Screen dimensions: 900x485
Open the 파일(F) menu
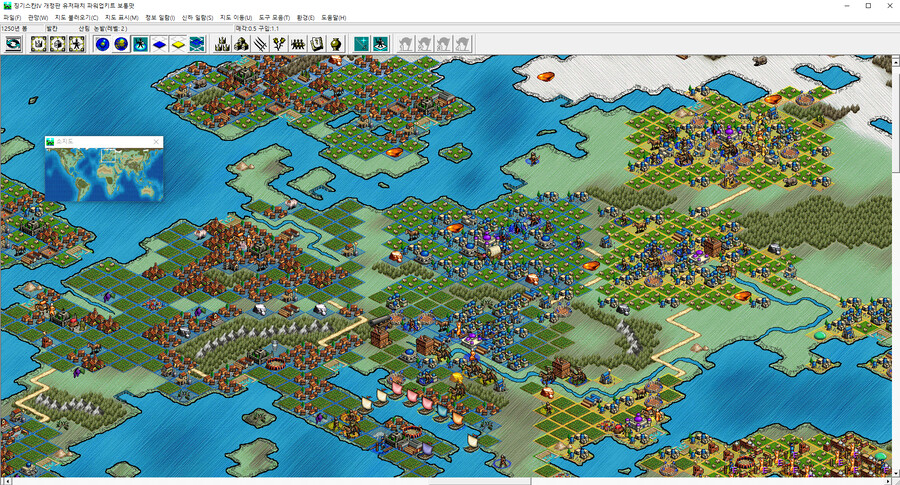[12, 18]
